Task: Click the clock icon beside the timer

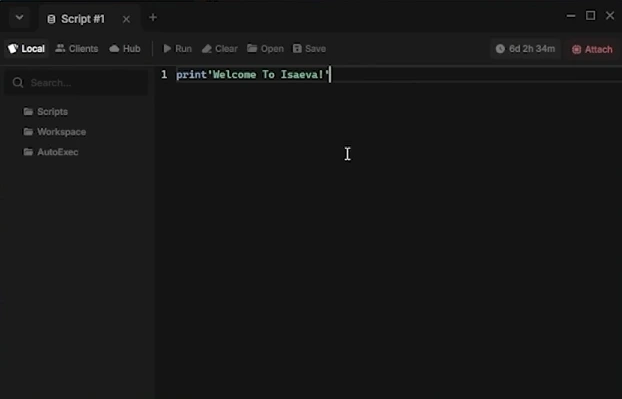Action: click(500, 49)
